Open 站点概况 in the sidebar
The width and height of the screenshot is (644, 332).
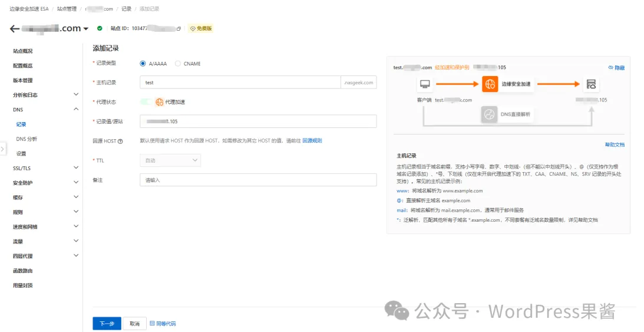pyautogui.click(x=23, y=51)
